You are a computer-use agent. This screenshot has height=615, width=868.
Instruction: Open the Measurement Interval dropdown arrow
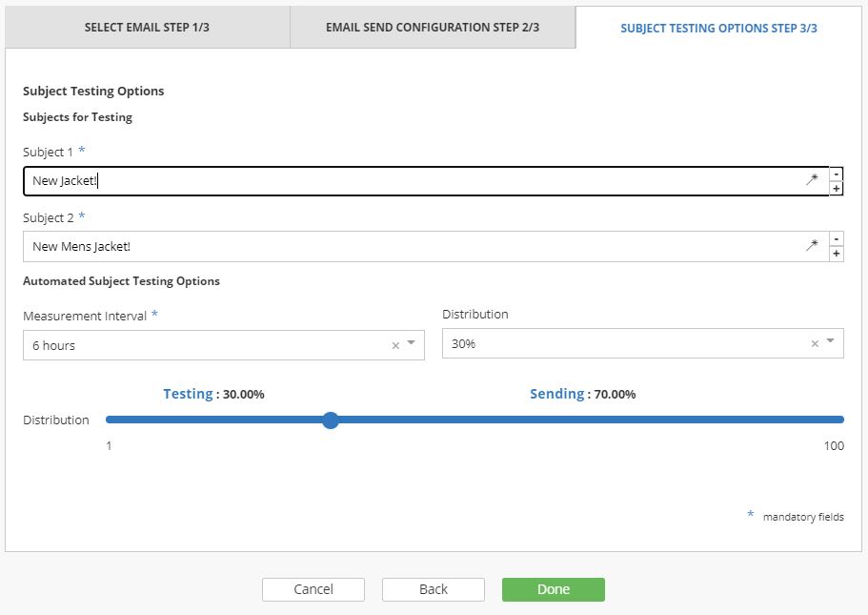click(411, 343)
